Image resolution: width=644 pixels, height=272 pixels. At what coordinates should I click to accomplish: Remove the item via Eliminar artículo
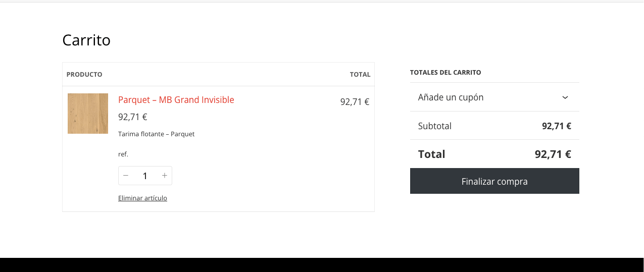coord(142,198)
